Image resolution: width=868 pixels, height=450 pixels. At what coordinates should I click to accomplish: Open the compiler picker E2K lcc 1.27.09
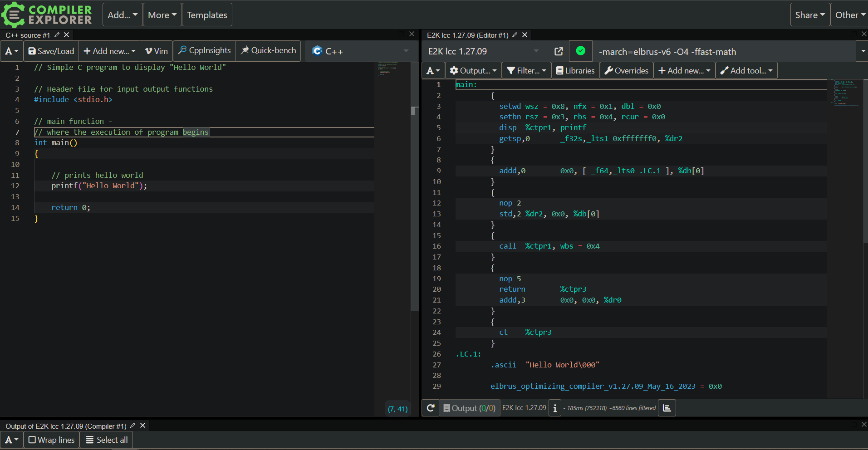(x=484, y=51)
